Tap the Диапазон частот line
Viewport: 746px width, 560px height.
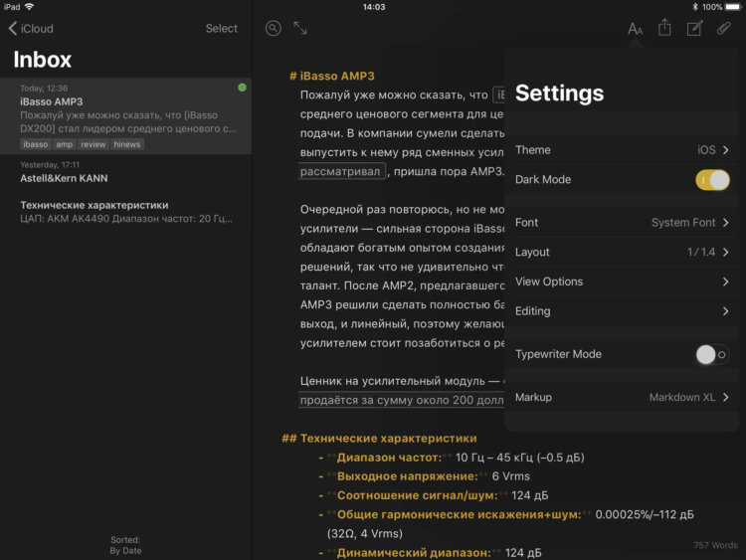click(x=452, y=458)
